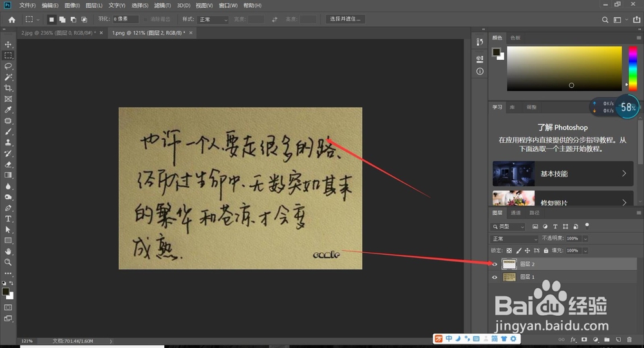
Task: Select the Clone Stamp tool
Action: (8, 142)
